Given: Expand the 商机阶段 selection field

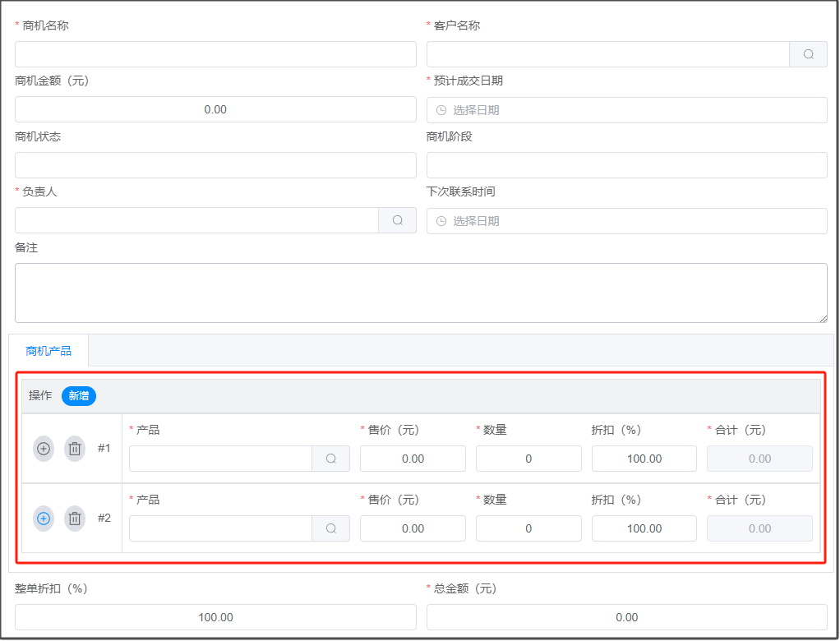Looking at the screenshot, I should (626, 165).
